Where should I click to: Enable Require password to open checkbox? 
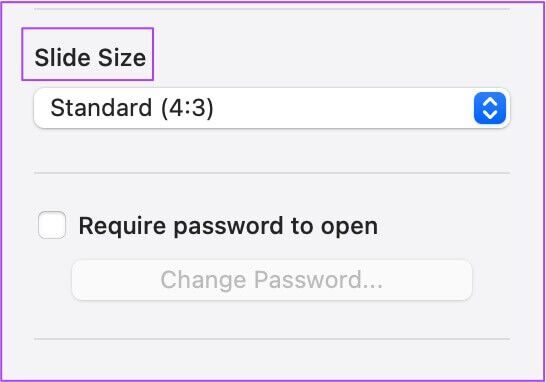(52, 225)
